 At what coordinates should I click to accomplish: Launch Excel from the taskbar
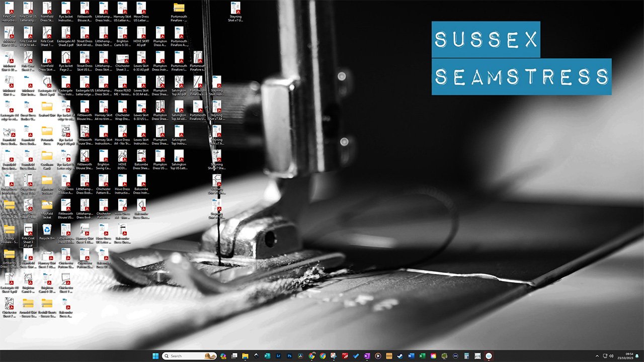pyautogui.click(x=422, y=356)
